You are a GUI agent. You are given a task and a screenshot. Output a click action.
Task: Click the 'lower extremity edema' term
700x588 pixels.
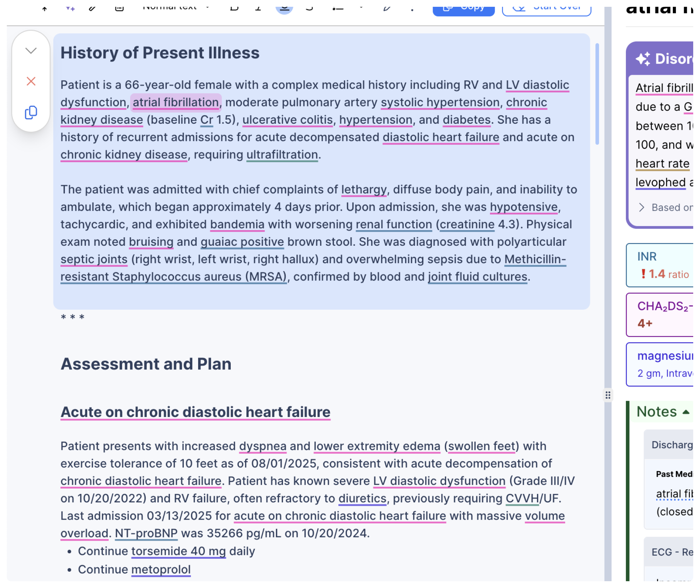tap(377, 446)
